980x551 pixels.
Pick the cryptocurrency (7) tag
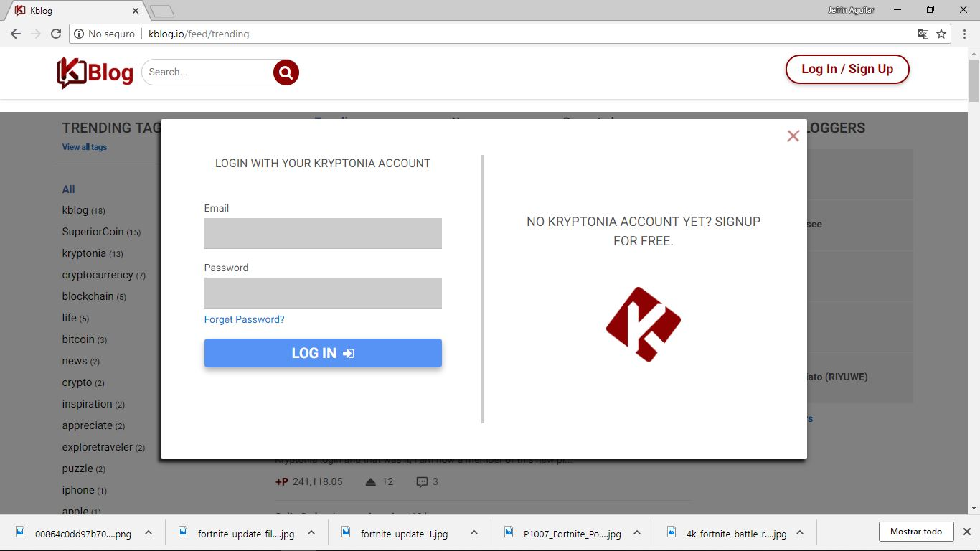coord(104,275)
